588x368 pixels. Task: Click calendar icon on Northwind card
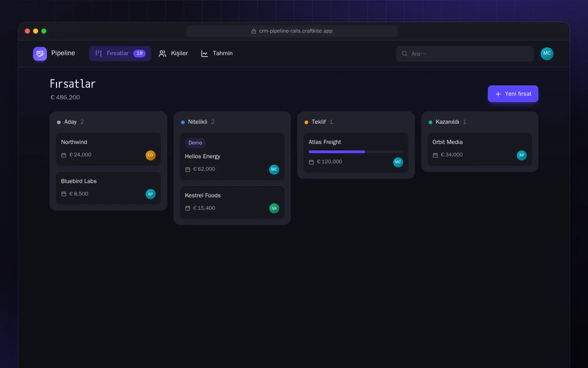[x=64, y=155]
